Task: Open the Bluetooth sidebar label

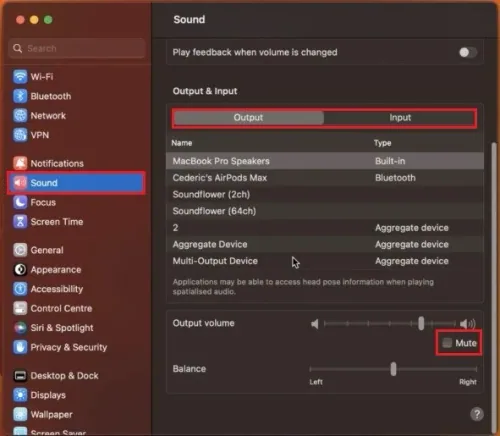Action: pyautogui.click(x=51, y=96)
